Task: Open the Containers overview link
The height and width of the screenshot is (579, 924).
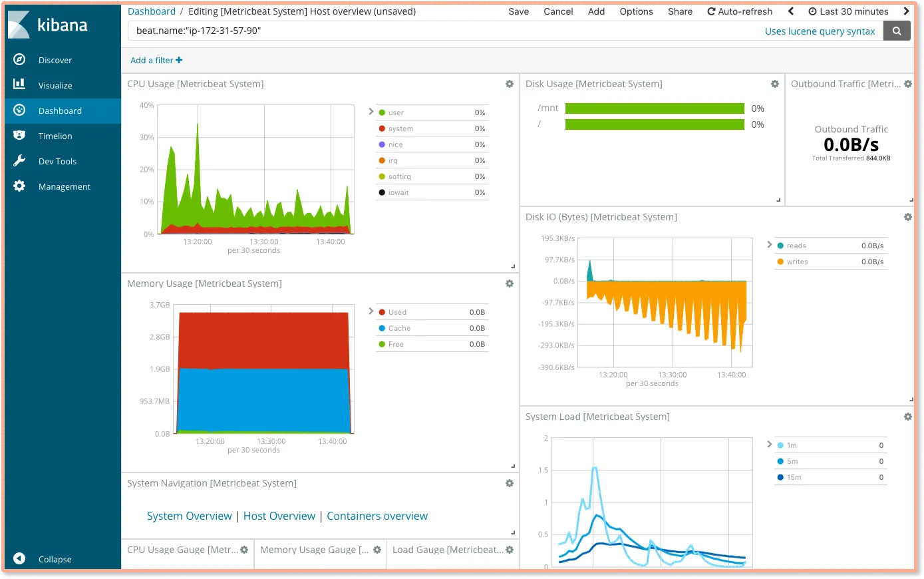Action: [x=377, y=516]
